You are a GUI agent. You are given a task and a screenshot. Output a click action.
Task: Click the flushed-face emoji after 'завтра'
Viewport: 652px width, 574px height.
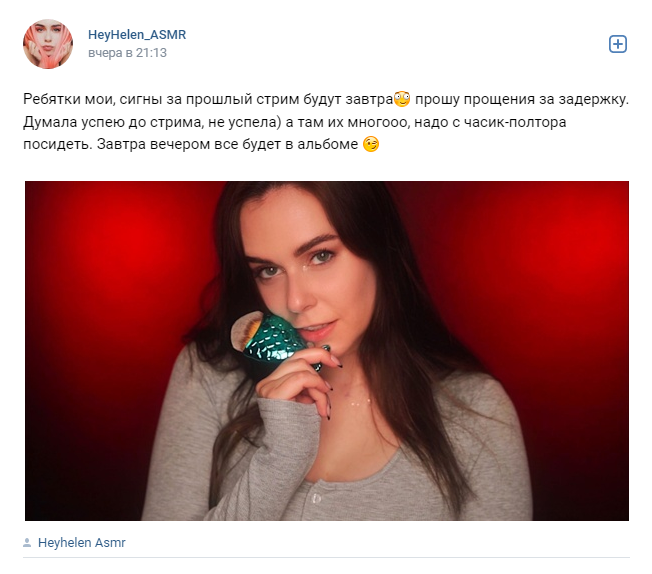pos(402,99)
